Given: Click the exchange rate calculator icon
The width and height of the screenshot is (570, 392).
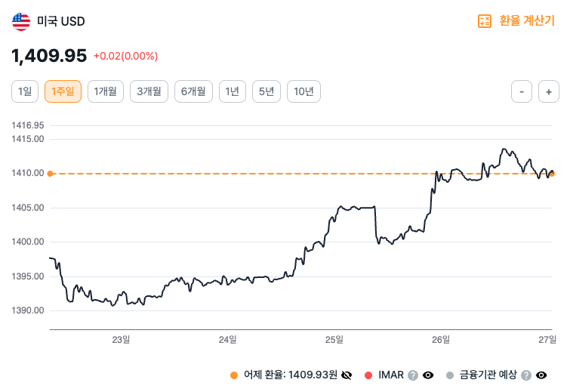Looking at the screenshot, I should tap(485, 21).
